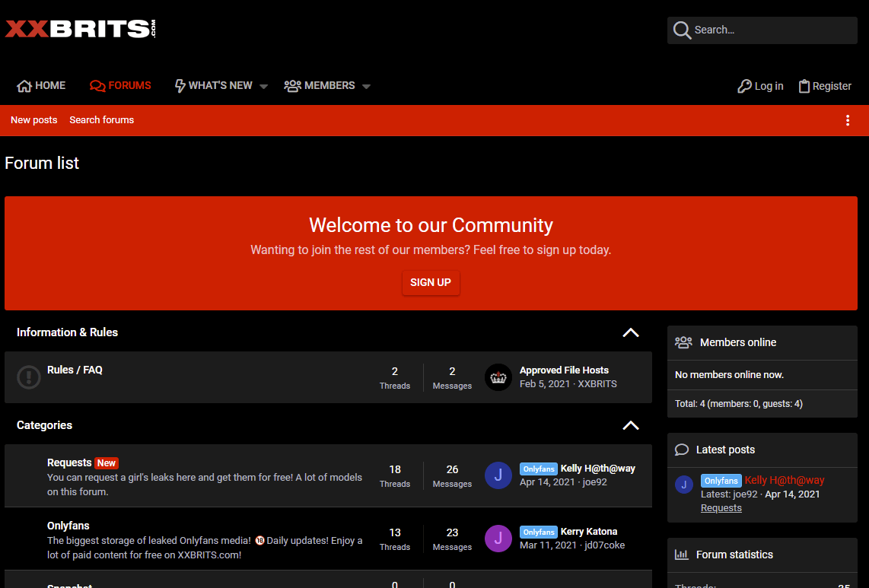
Task: Click the Log in link
Action: [760, 86]
